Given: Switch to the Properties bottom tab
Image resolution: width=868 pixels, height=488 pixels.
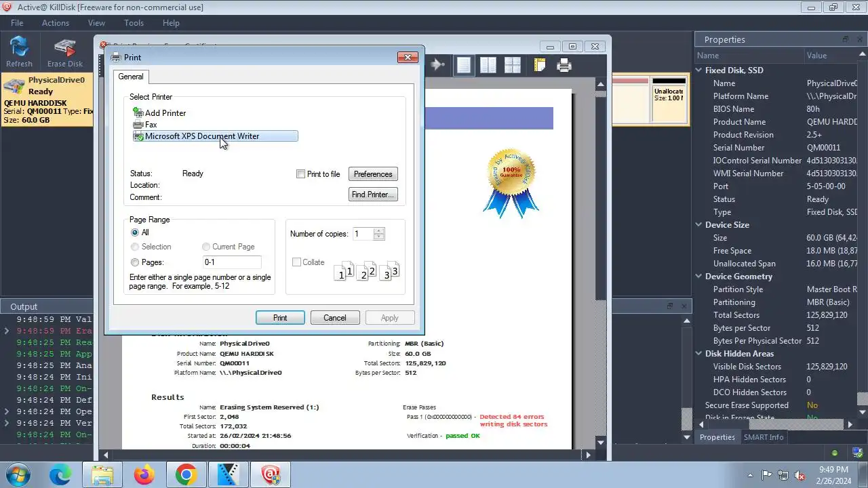Looking at the screenshot, I should coord(717,437).
